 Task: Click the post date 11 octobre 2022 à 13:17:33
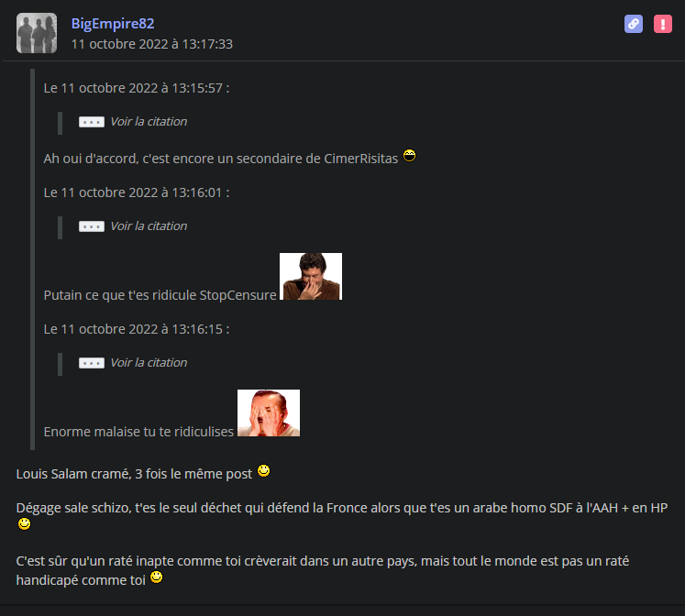point(152,44)
